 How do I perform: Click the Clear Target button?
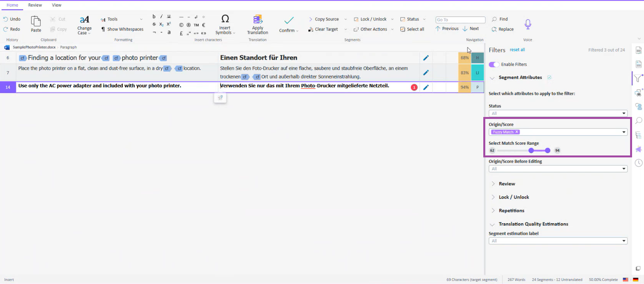pyautogui.click(x=323, y=29)
